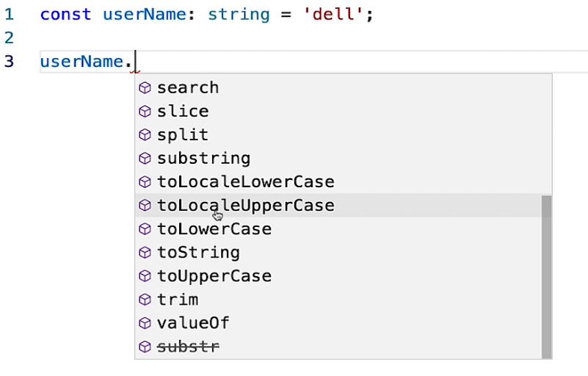Choose the toUpperCase completion suggestion
The height and width of the screenshot is (376, 588).
point(214,276)
